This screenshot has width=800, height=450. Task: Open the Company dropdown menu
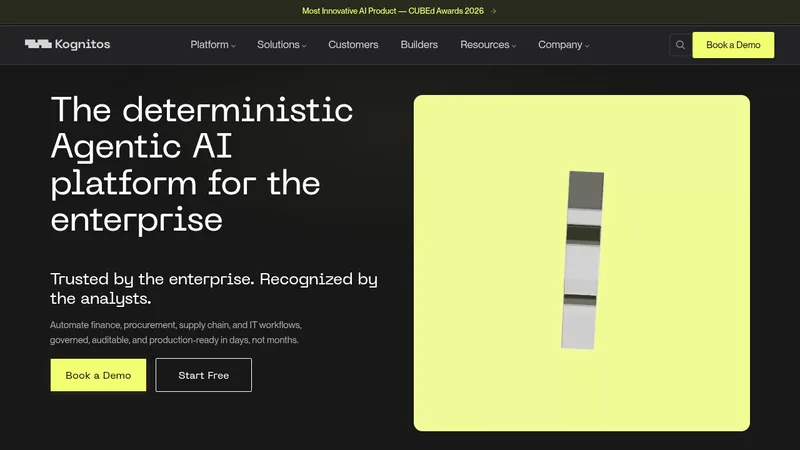point(563,45)
